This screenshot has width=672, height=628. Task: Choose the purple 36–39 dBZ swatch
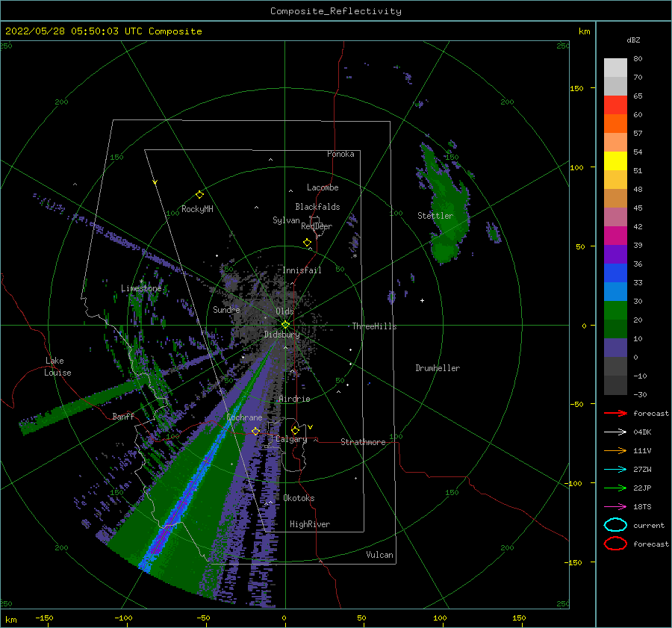pyautogui.click(x=615, y=254)
